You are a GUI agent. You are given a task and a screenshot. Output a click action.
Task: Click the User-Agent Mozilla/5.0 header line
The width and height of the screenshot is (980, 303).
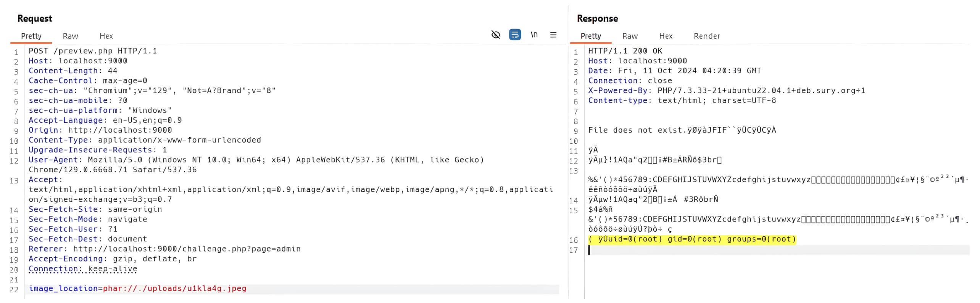pyautogui.click(x=256, y=160)
